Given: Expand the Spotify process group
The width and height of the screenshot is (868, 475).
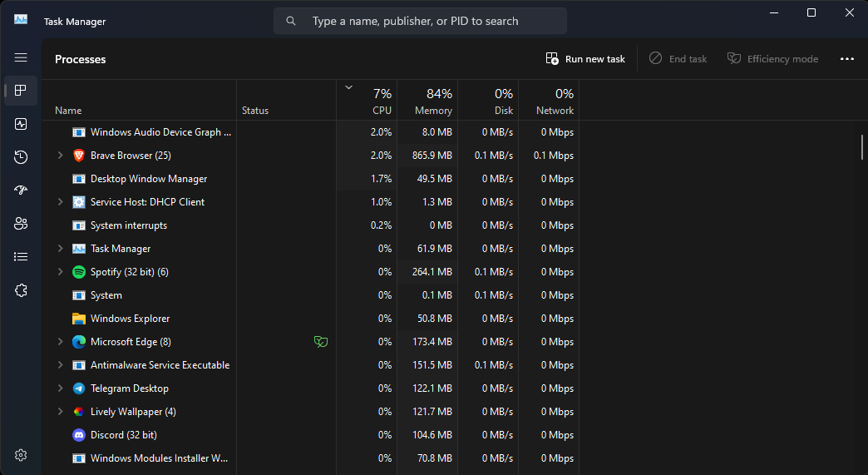Looking at the screenshot, I should coord(60,272).
